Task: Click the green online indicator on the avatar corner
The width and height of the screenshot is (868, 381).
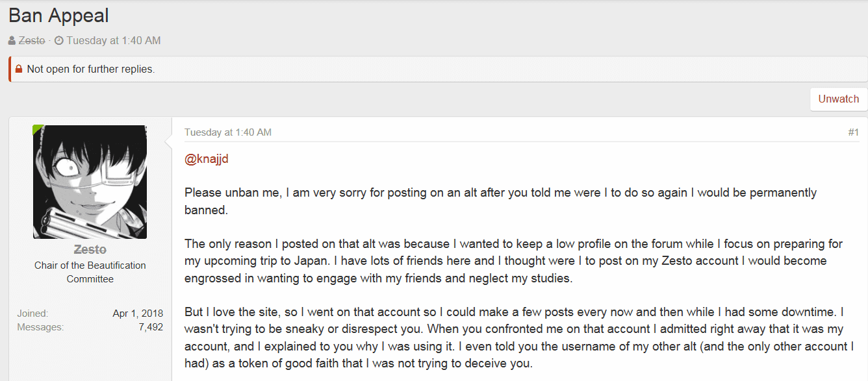Action: point(38,130)
